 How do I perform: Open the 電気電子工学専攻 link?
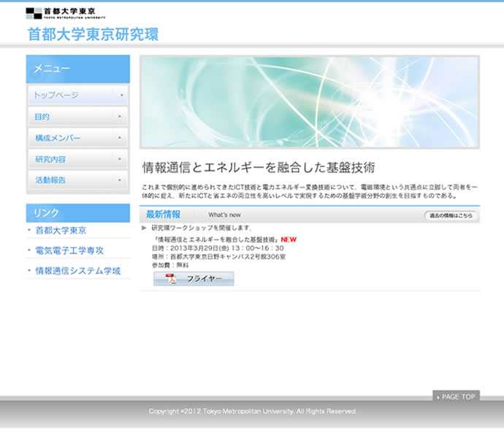click(x=69, y=250)
